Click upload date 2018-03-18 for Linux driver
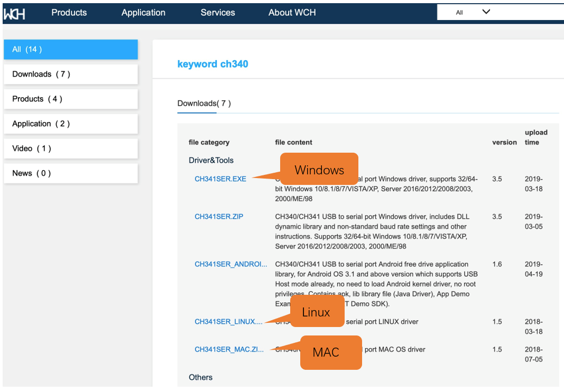This screenshot has height=392, width=564. [533, 326]
